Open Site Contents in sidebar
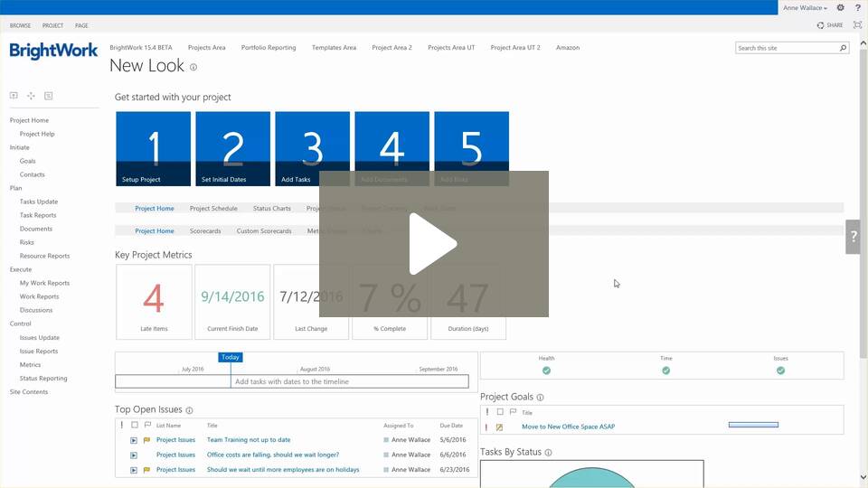868x488 pixels. click(29, 392)
